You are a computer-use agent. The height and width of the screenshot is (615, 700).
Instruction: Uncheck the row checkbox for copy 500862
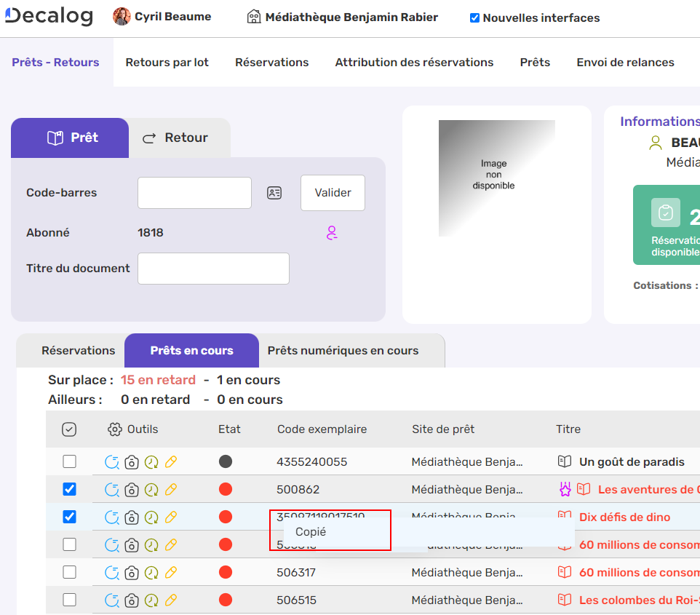click(69, 489)
